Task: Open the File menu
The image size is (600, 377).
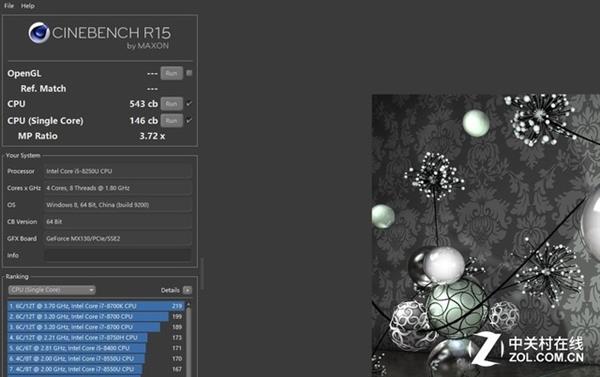Action: [x=9, y=6]
